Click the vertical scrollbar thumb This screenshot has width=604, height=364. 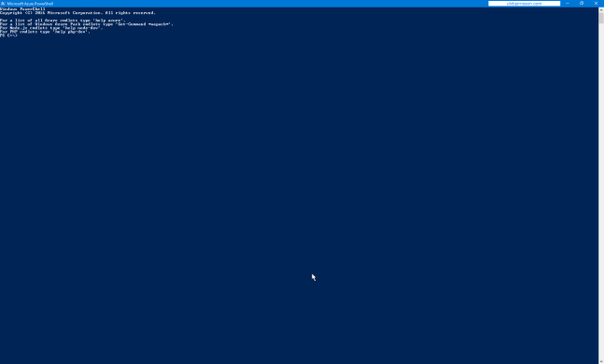(x=601, y=18)
